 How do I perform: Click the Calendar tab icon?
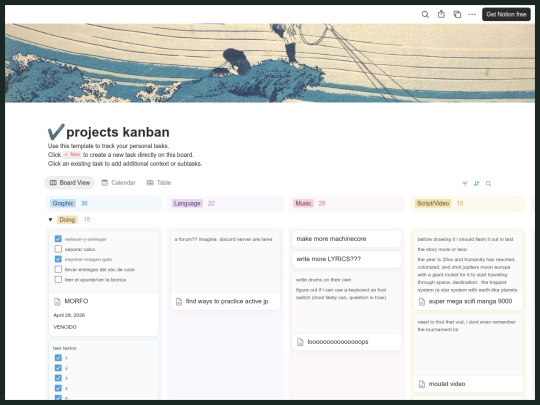105,183
